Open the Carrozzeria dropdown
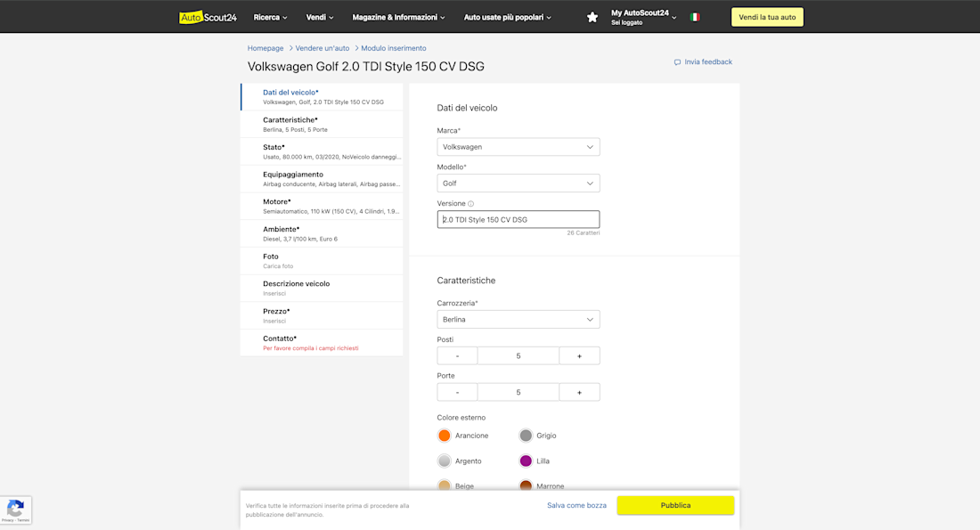Image resolution: width=980 pixels, height=530 pixels. coord(518,319)
